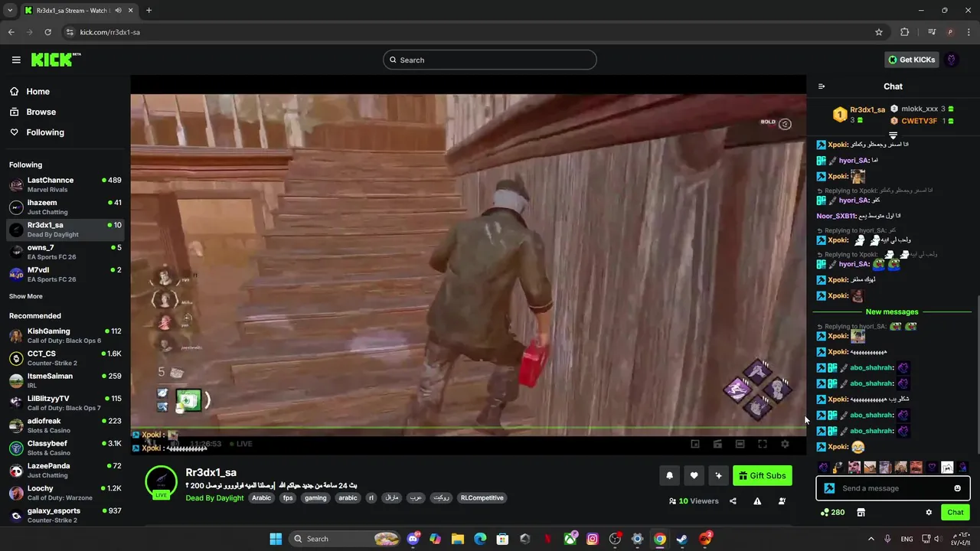This screenshot has width=980, height=551.
Task: Click the KICK logo
Action: tap(55, 60)
